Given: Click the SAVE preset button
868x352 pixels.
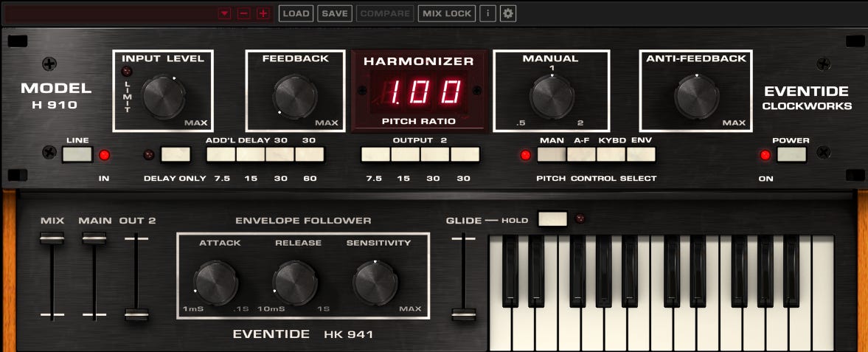Looking at the screenshot, I should pos(335,13).
